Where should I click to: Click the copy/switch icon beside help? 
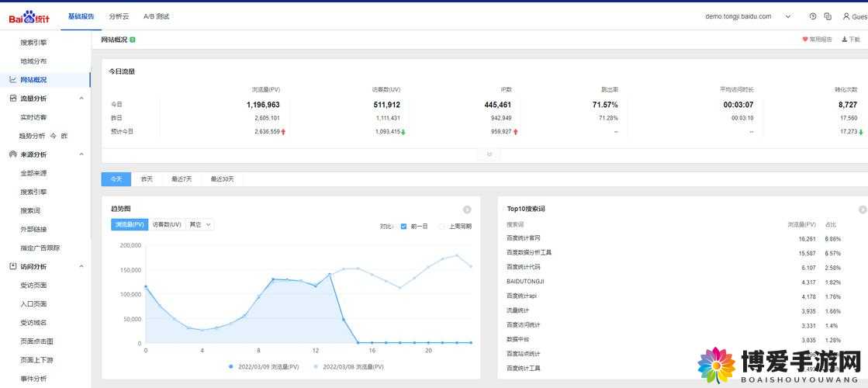point(828,16)
